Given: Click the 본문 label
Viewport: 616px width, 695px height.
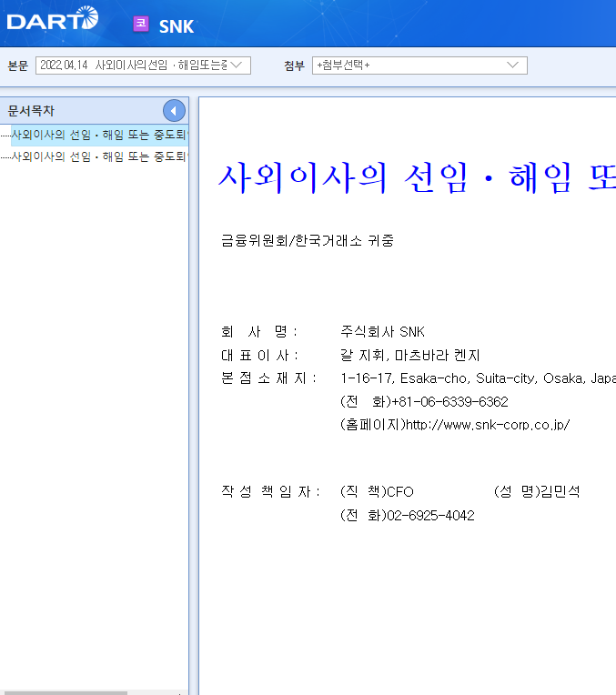Looking at the screenshot, I should point(17,66).
